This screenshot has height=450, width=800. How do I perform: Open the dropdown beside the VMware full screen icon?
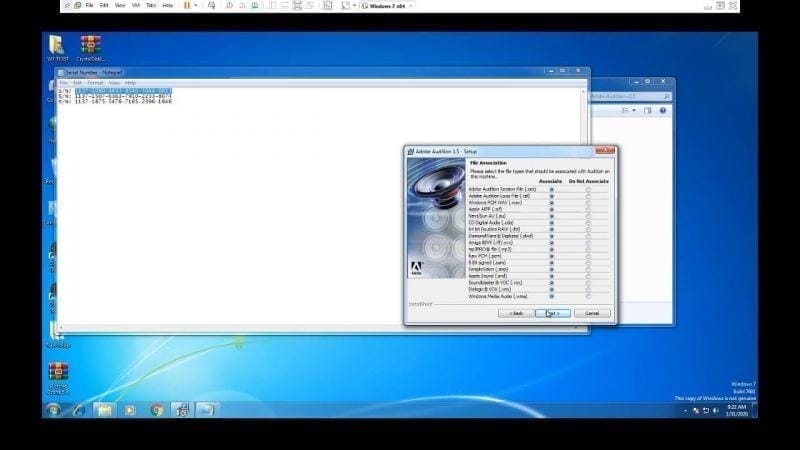355,6
